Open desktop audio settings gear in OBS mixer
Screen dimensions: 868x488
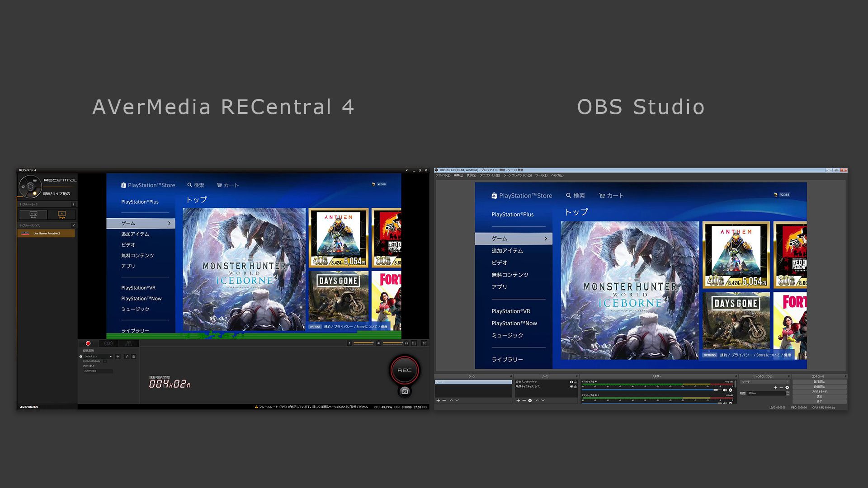[x=731, y=390]
